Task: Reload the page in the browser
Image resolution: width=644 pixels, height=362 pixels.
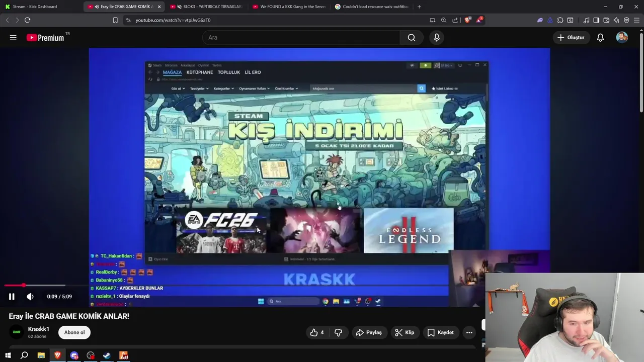Action: [27, 20]
